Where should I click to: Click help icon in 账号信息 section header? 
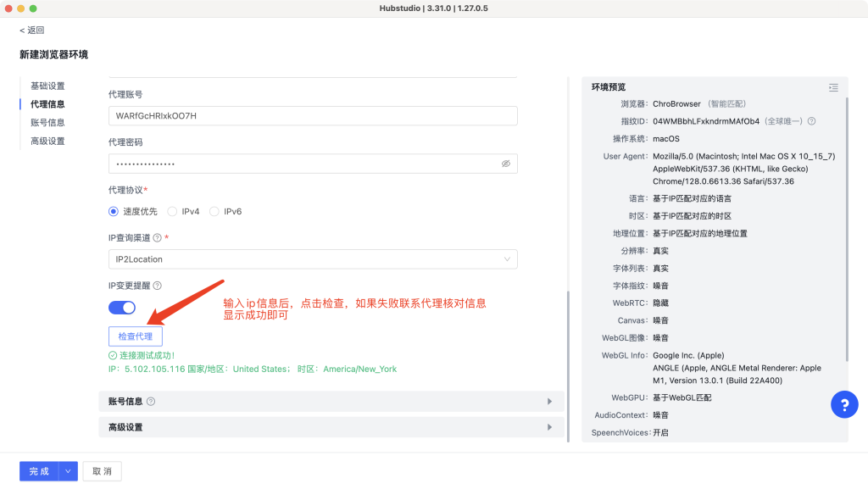click(x=151, y=402)
